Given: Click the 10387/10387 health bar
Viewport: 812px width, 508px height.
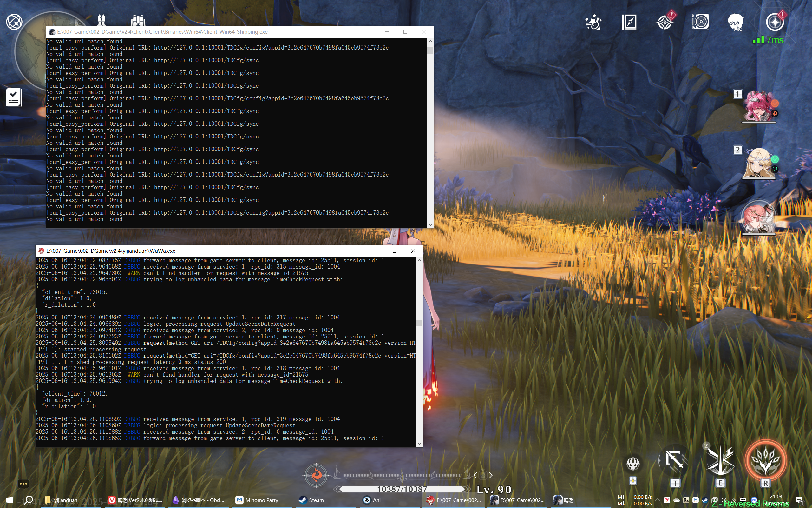Looking at the screenshot, I should (402, 489).
